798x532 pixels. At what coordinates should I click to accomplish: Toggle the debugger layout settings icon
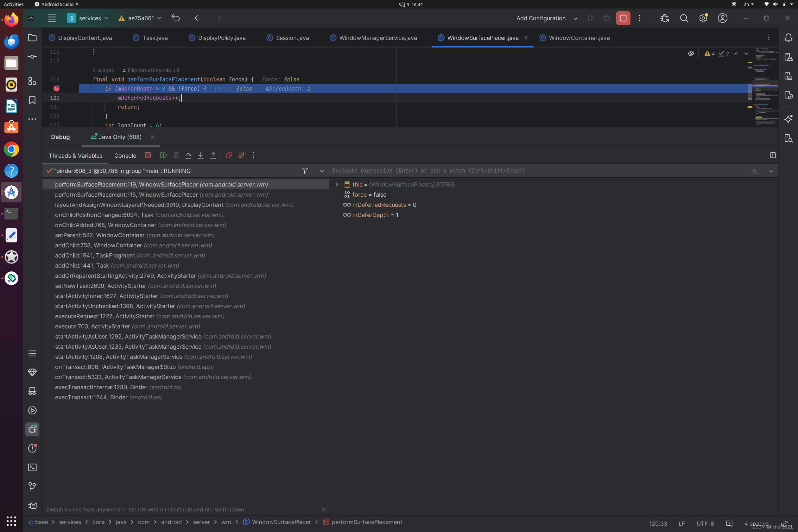pyautogui.click(x=773, y=155)
